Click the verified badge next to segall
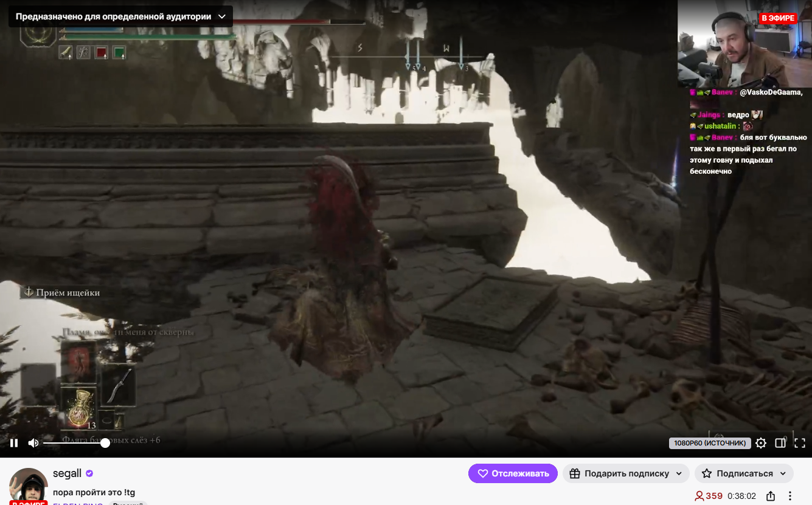812x505 pixels. point(89,474)
